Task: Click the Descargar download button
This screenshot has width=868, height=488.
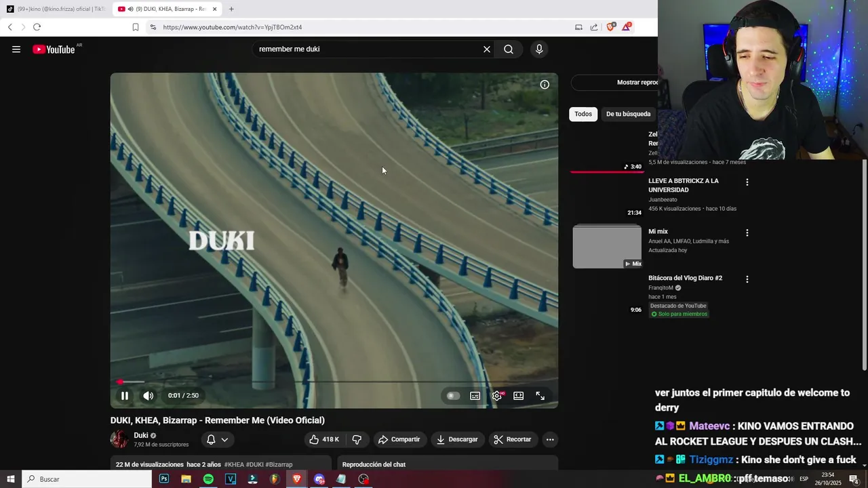Action: click(458, 439)
